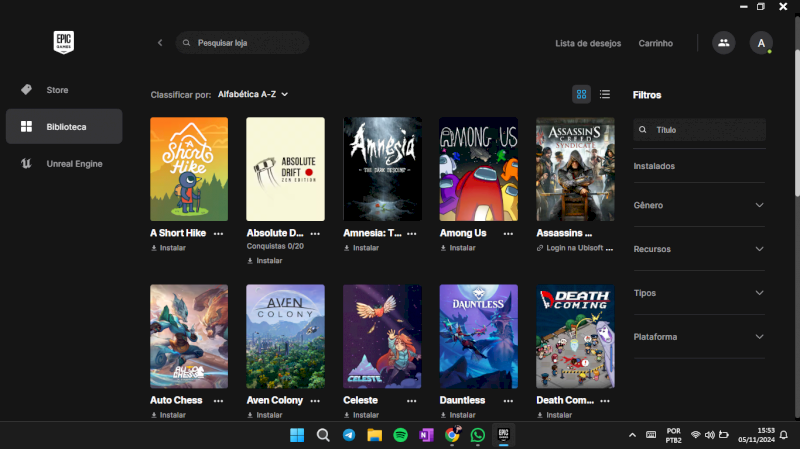Toggle the Instalados filter

(654, 166)
